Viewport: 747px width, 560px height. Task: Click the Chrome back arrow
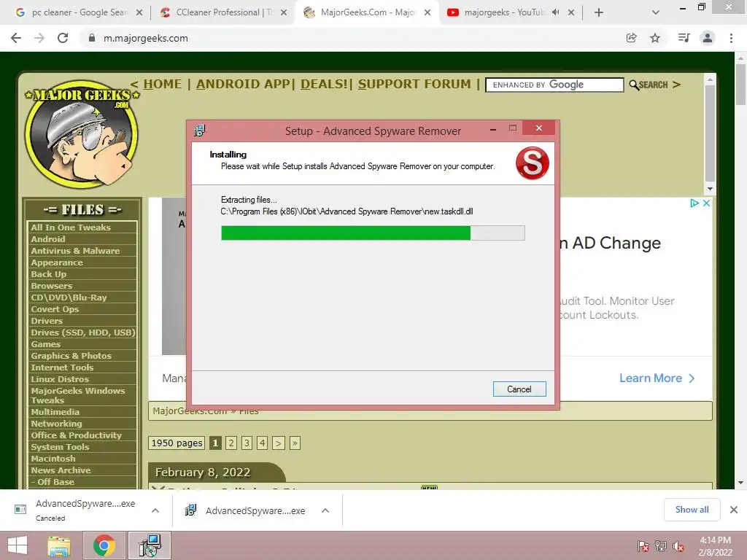pos(16,38)
